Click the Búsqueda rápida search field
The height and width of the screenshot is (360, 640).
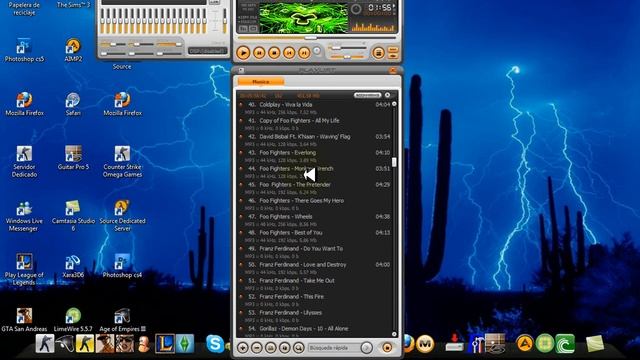point(334,348)
